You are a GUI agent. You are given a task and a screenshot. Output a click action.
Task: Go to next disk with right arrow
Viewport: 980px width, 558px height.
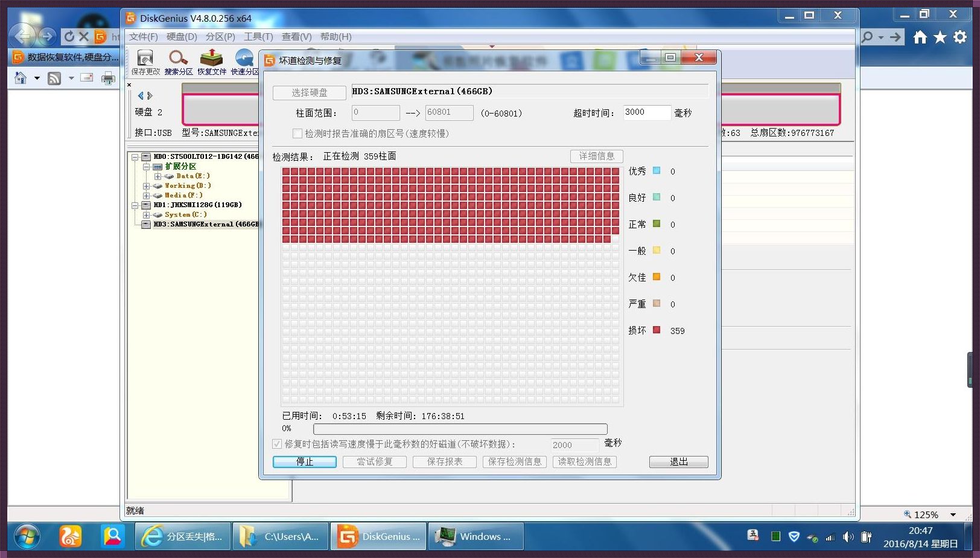(x=150, y=95)
